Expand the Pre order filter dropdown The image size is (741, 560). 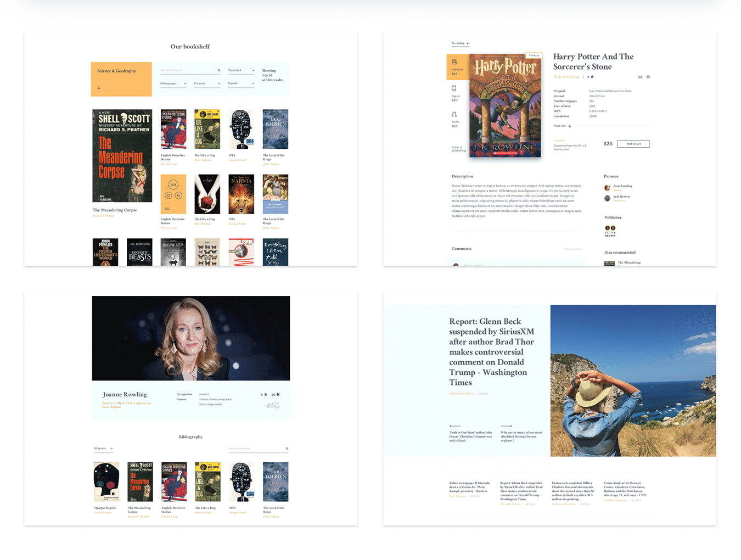click(207, 83)
